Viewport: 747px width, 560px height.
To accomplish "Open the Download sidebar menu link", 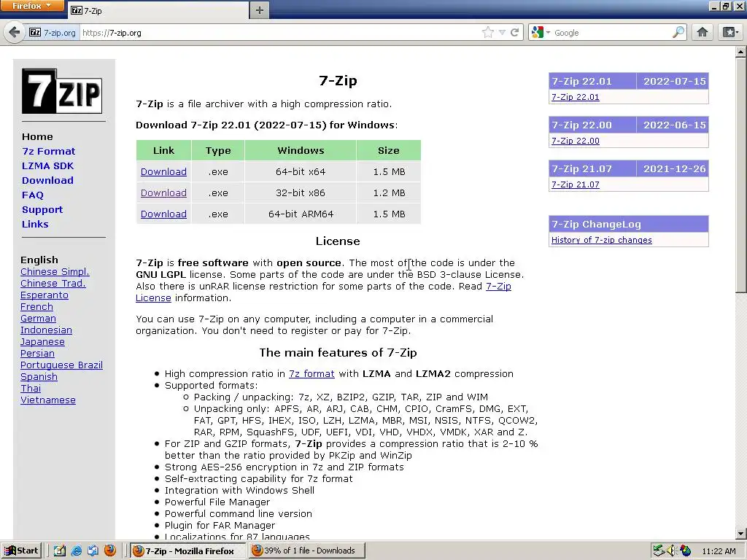I will pos(47,180).
